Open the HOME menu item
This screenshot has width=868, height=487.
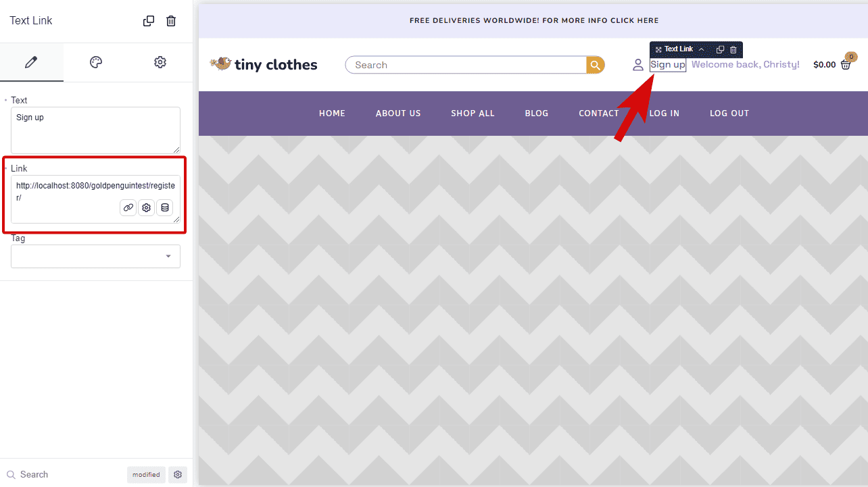(333, 113)
